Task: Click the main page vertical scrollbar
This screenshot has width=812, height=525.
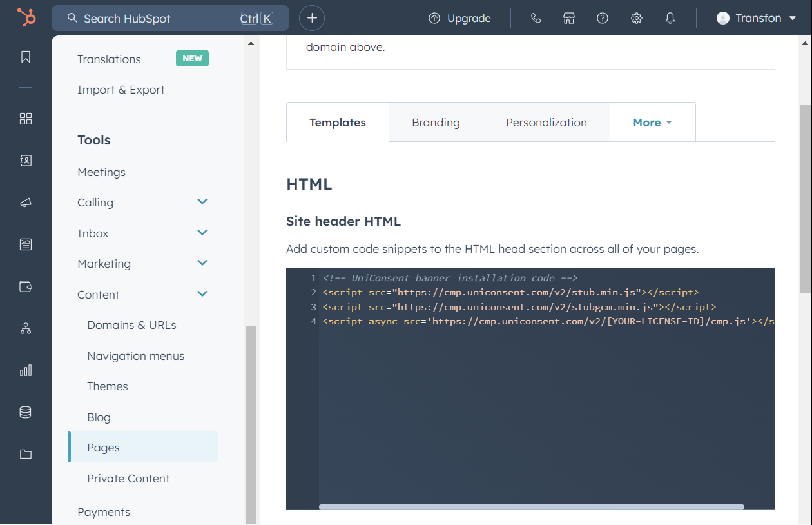Action: (805, 199)
